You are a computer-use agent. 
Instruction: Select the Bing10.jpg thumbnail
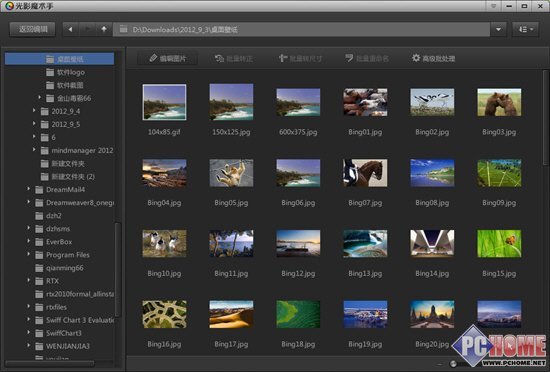(x=165, y=244)
